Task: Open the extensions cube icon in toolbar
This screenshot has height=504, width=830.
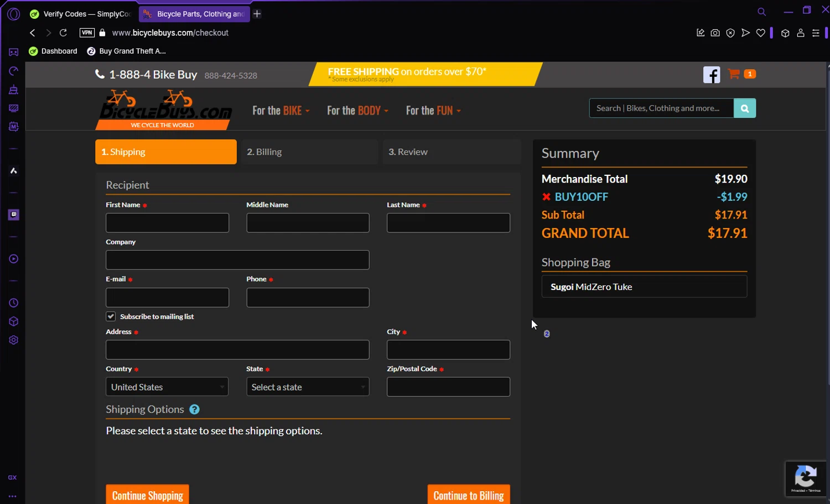Action: (x=785, y=33)
